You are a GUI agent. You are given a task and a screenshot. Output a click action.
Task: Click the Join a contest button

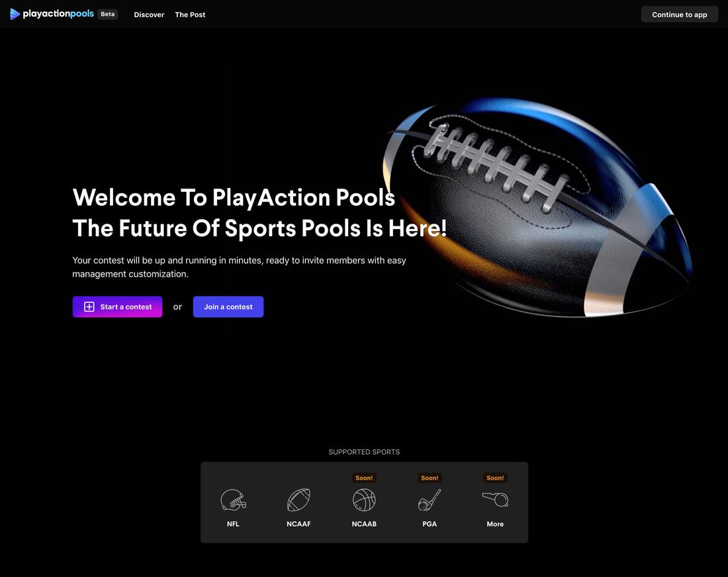point(228,307)
